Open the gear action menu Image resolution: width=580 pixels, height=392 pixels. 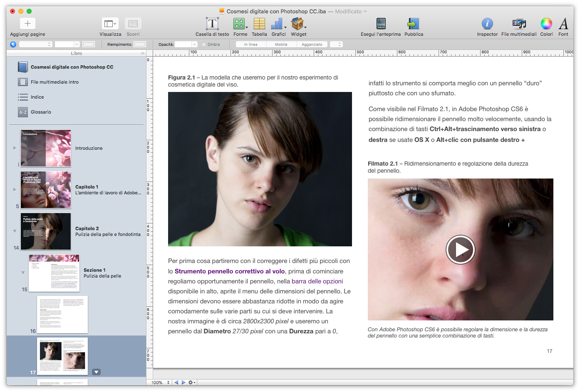191,382
